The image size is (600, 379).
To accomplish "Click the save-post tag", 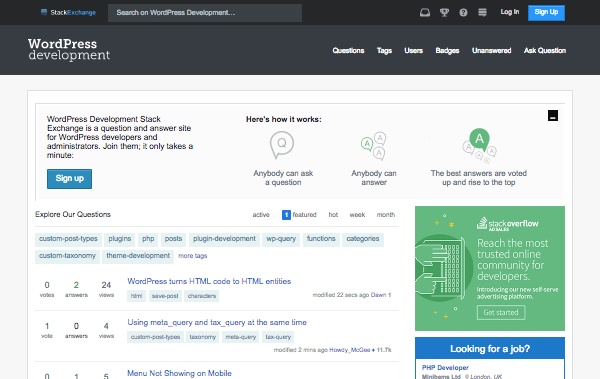I will click(165, 296).
